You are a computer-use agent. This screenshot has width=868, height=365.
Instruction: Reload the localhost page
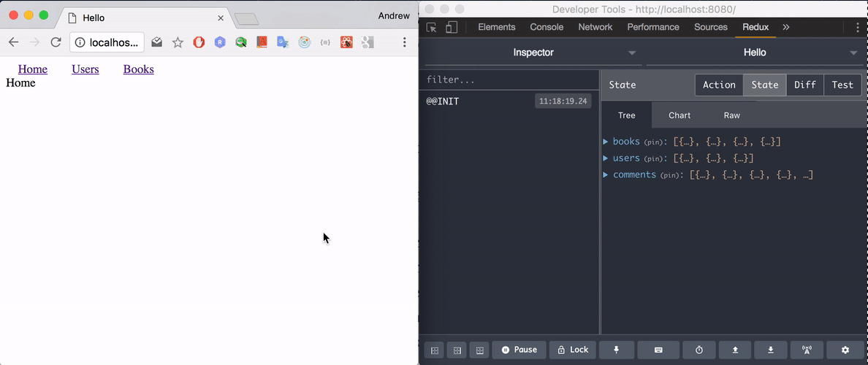56,42
